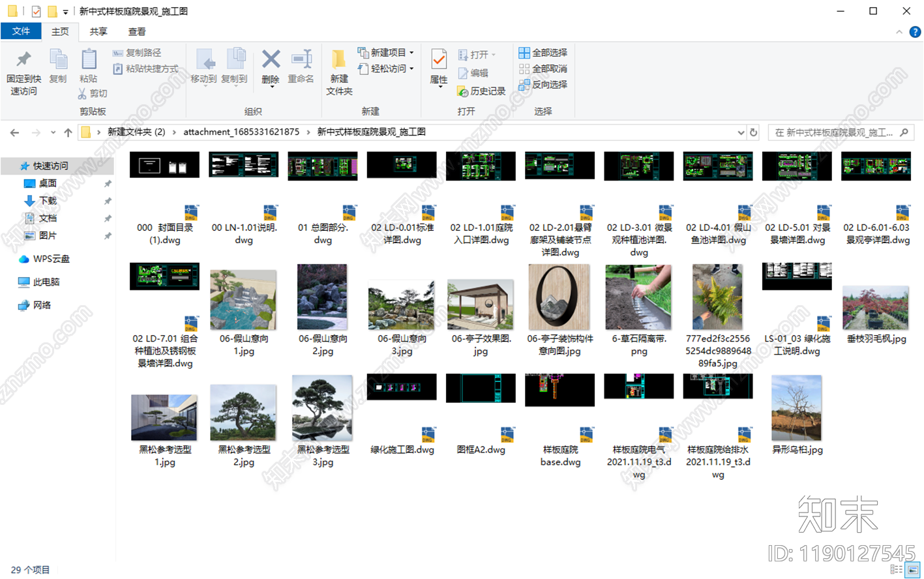Click the Copy icon in ribbon

(x=58, y=60)
